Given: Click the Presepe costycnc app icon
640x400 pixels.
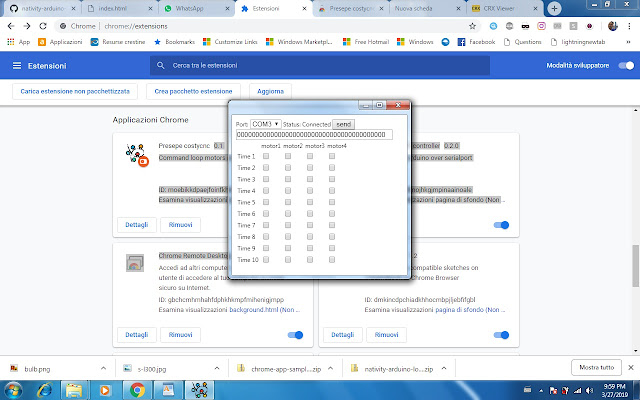Looking at the screenshot, I should pyautogui.click(x=137, y=155).
